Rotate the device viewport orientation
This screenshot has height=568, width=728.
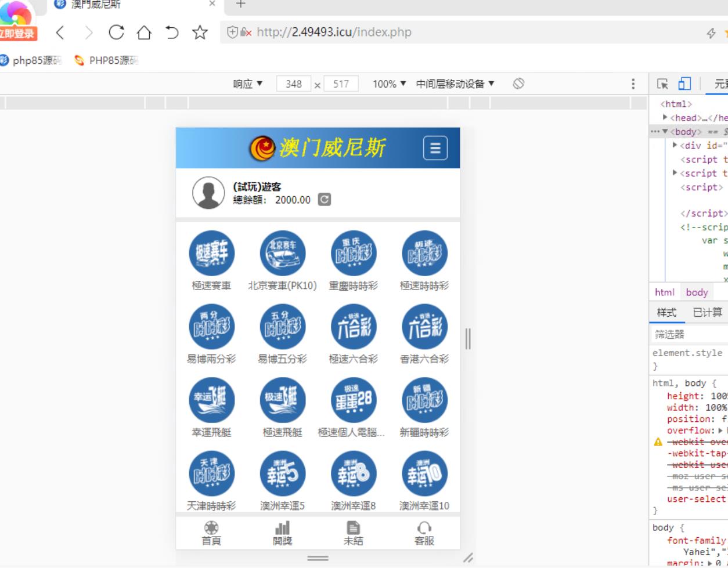tap(518, 84)
